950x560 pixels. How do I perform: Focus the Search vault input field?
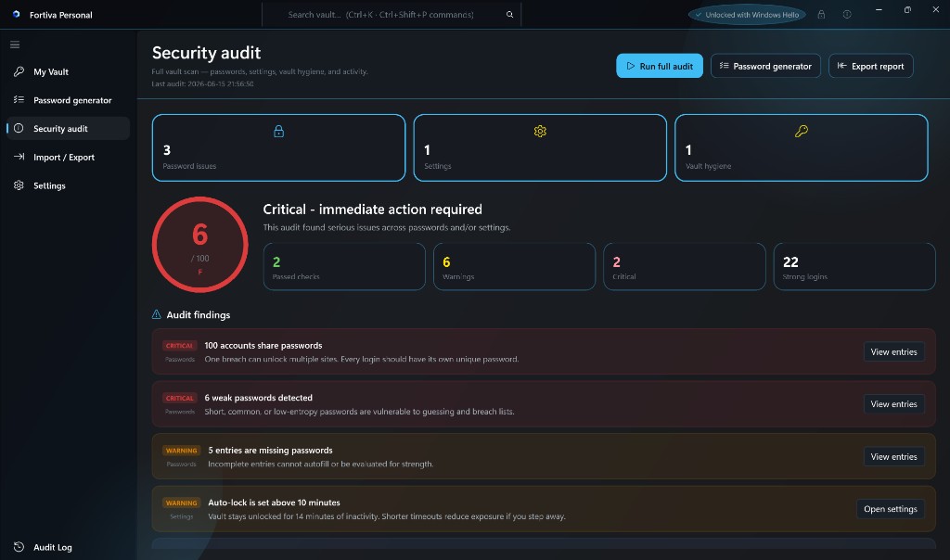[x=392, y=15]
